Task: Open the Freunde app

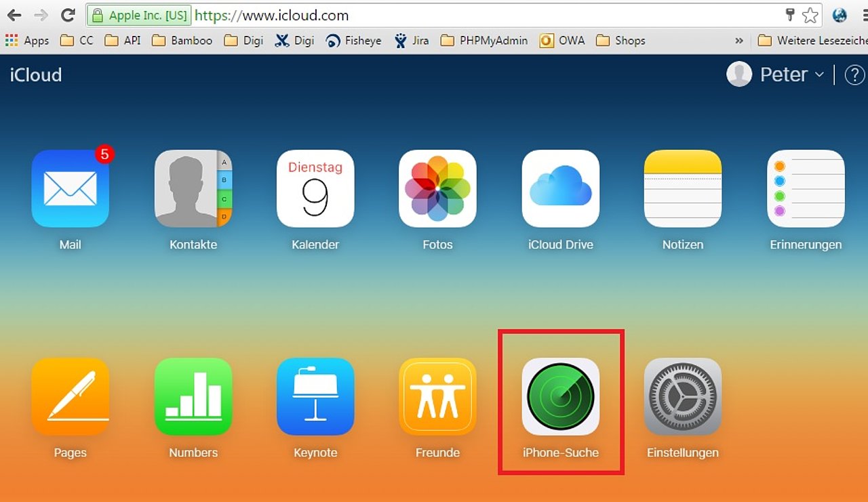Action: 437,396
